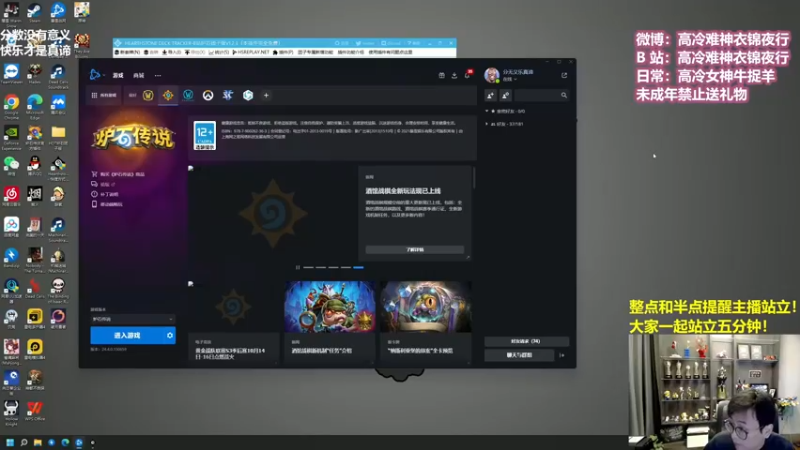Screen dimensions: 800x450
Task: Select the StarCraft game icon
Action: click(x=228, y=95)
